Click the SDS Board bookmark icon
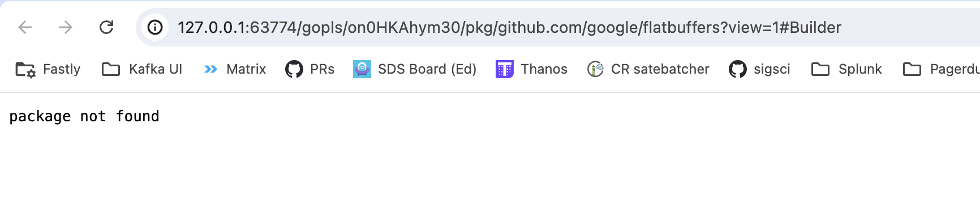Screen dimensions: 980x221 (362, 69)
